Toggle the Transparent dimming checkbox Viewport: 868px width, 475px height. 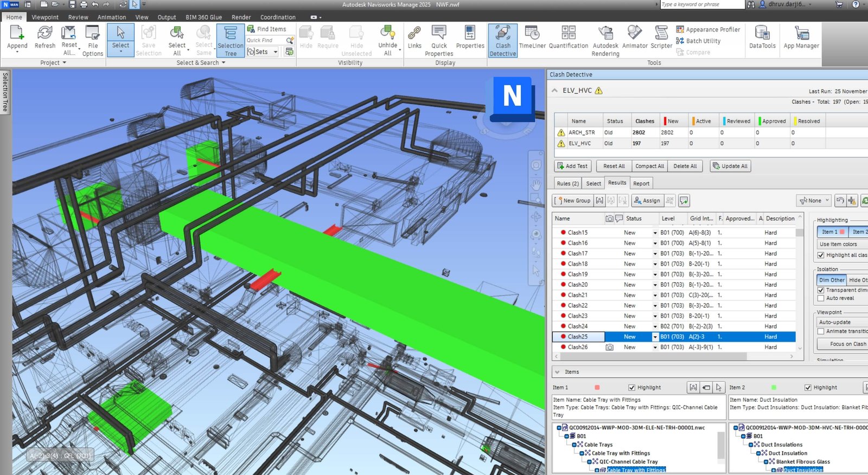[x=821, y=290]
